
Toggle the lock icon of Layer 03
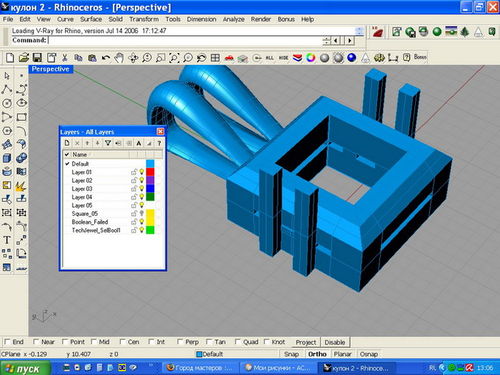pyautogui.click(x=134, y=189)
